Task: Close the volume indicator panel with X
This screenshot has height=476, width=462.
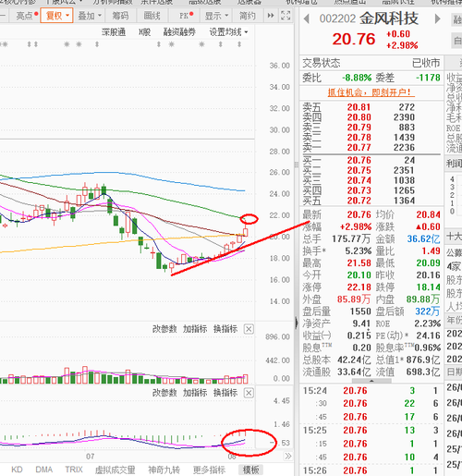Action: click(249, 329)
